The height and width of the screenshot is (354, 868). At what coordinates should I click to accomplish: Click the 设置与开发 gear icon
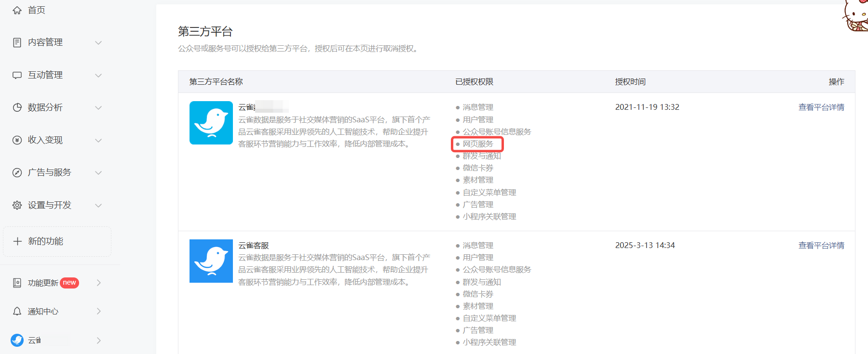(17, 205)
